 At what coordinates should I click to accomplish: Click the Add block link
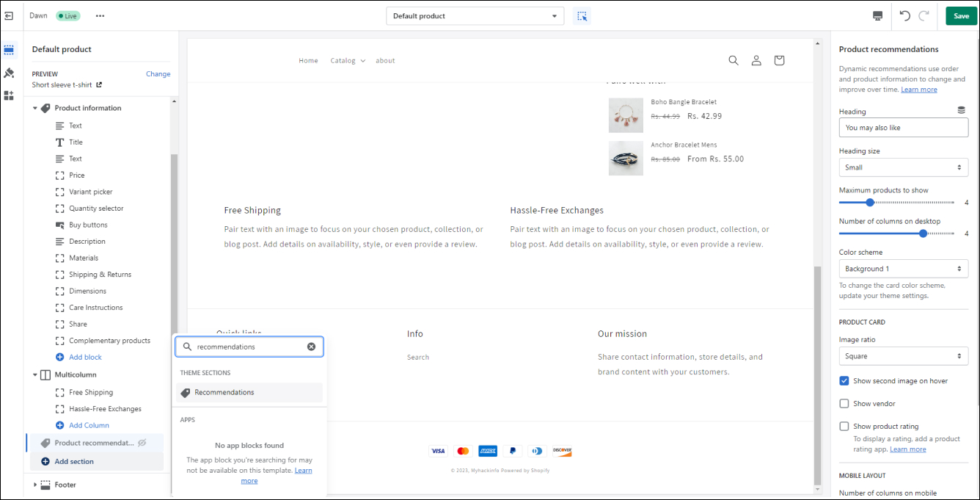point(85,357)
